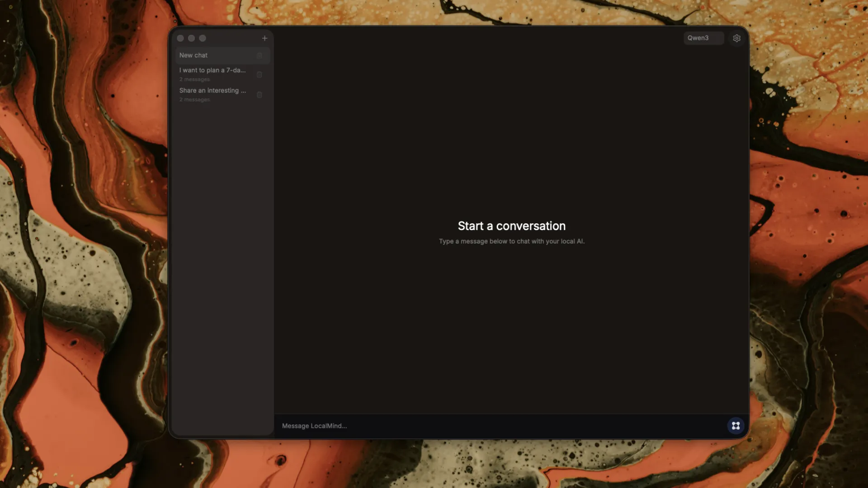Maximize the LocalMind window
Image resolution: width=868 pixels, height=488 pixels.
203,38
